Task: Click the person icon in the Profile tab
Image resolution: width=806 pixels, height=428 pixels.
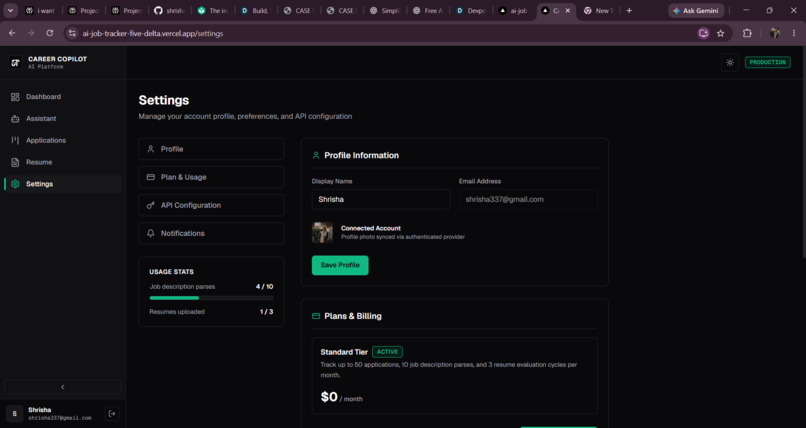Action: pos(151,149)
